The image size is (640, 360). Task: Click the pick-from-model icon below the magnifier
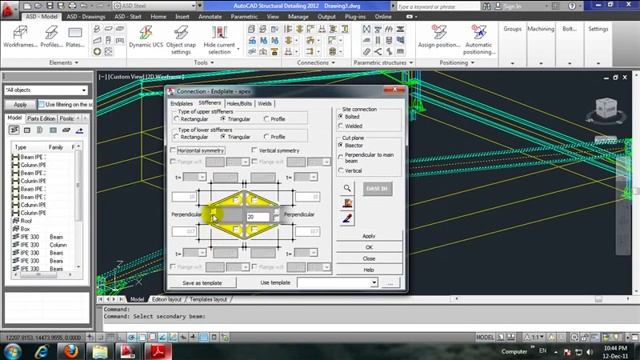347,203
